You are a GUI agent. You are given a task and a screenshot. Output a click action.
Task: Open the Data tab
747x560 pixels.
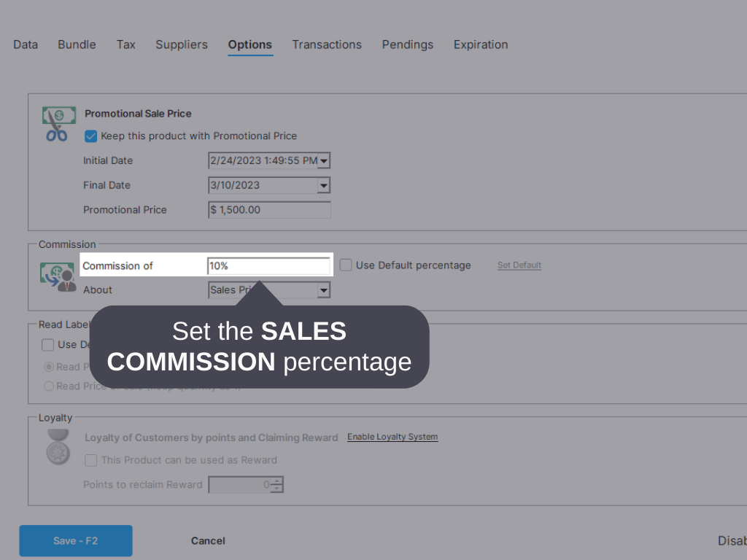[x=26, y=44]
